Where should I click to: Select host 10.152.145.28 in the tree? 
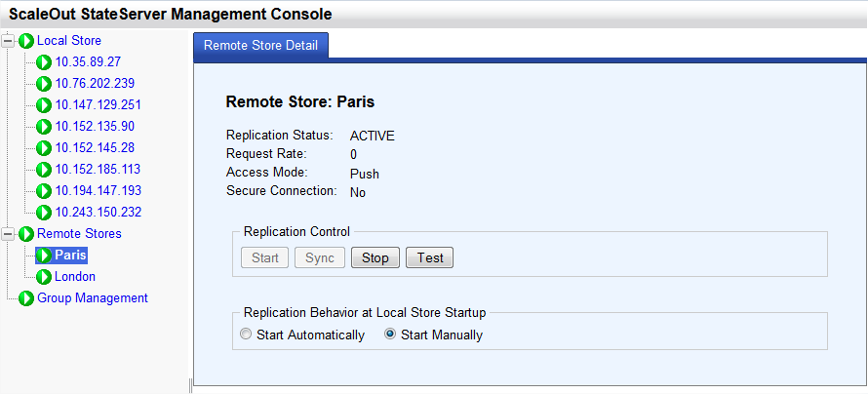click(95, 148)
